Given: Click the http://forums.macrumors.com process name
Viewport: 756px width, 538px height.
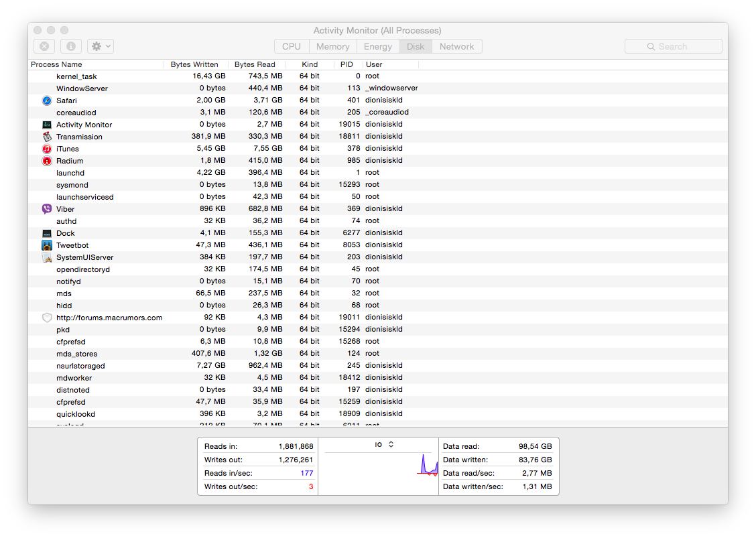Looking at the screenshot, I should [109, 317].
